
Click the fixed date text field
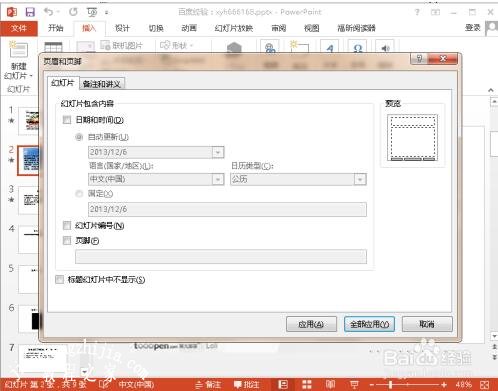[227, 209]
